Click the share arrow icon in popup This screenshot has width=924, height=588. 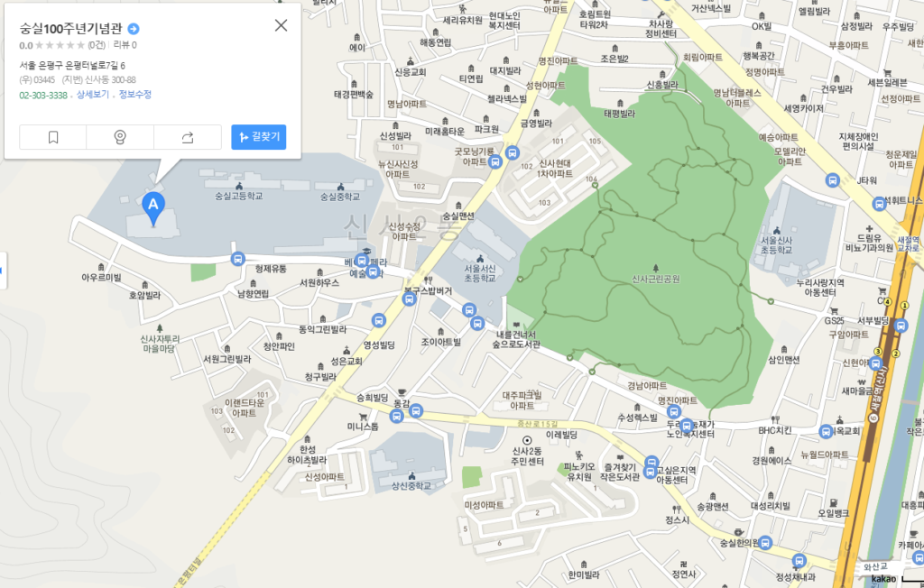(188, 137)
